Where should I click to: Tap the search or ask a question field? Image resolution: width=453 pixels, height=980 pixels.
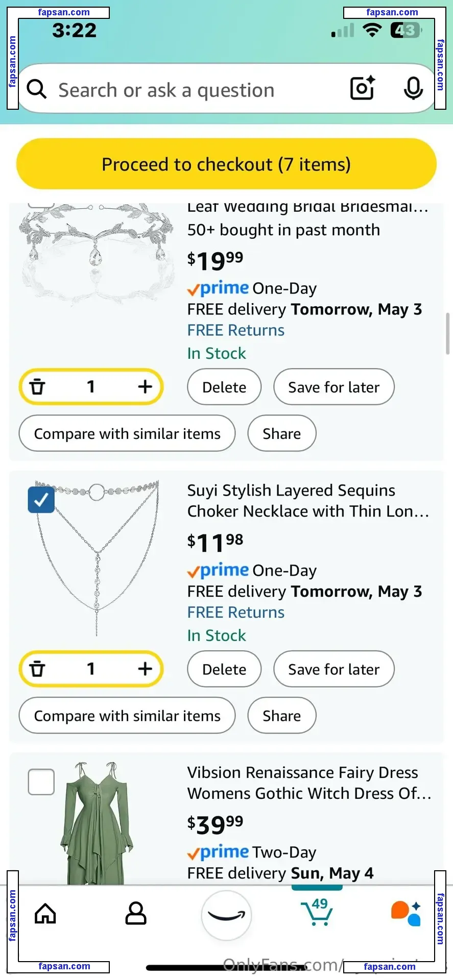click(x=194, y=90)
